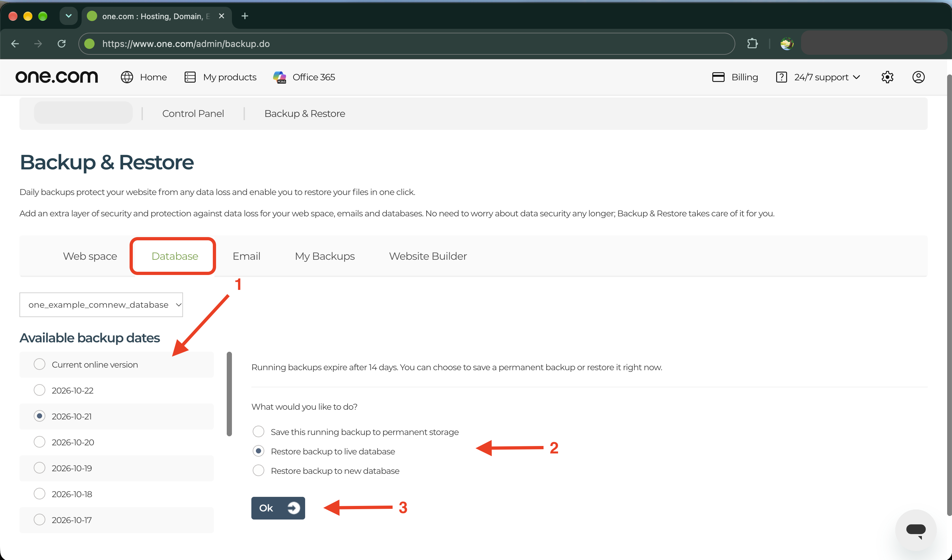The image size is (952, 560).
Task: Reload the page
Action: coord(62,44)
